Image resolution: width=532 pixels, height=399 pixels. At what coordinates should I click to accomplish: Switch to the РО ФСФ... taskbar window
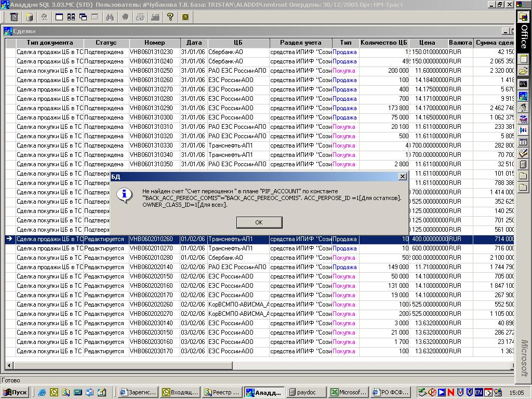391,392
